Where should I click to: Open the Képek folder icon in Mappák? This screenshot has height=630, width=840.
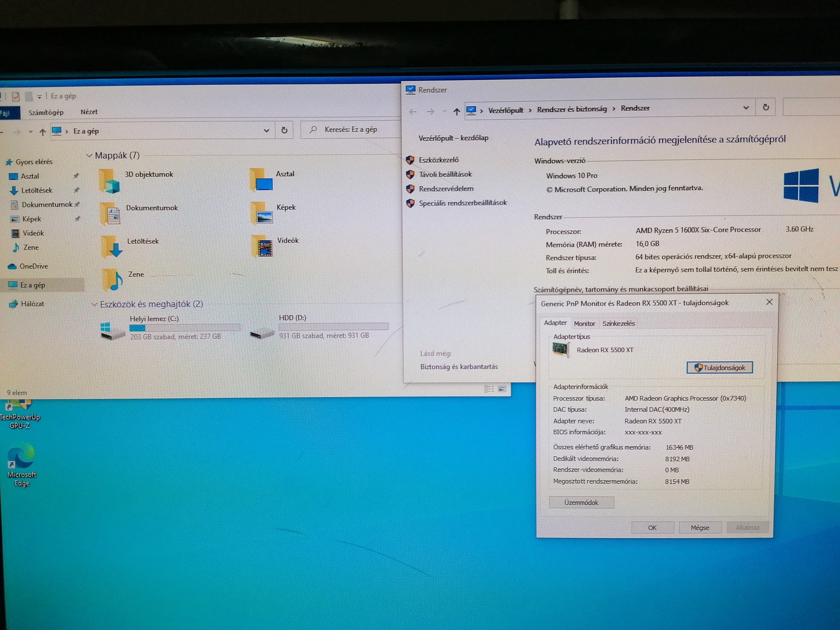[x=261, y=213]
